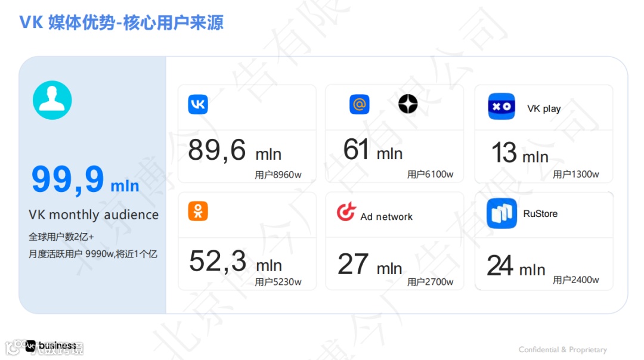Click the '89,6 mln' figure
Viewport: 644px width, 360px height.
click(234, 150)
